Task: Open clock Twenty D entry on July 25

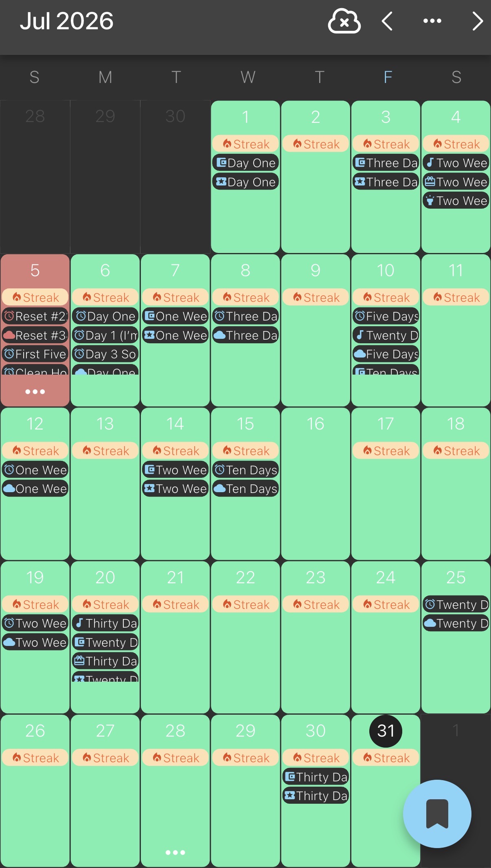Action: pos(456,604)
